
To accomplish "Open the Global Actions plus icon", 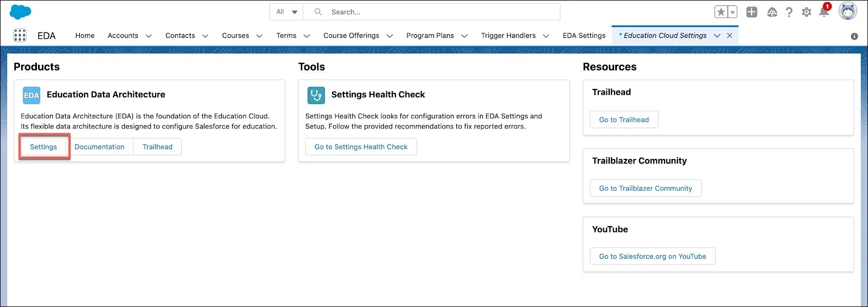I will pyautogui.click(x=752, y=12).
